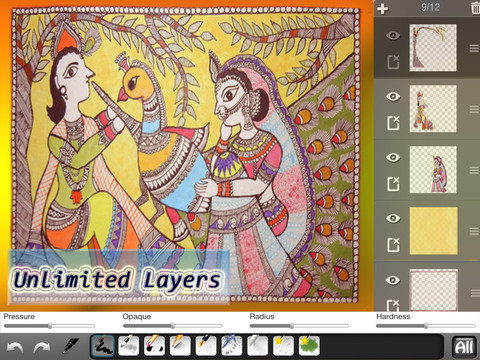
Task: Choose the fountain pen nib brush
Action: 206,346
